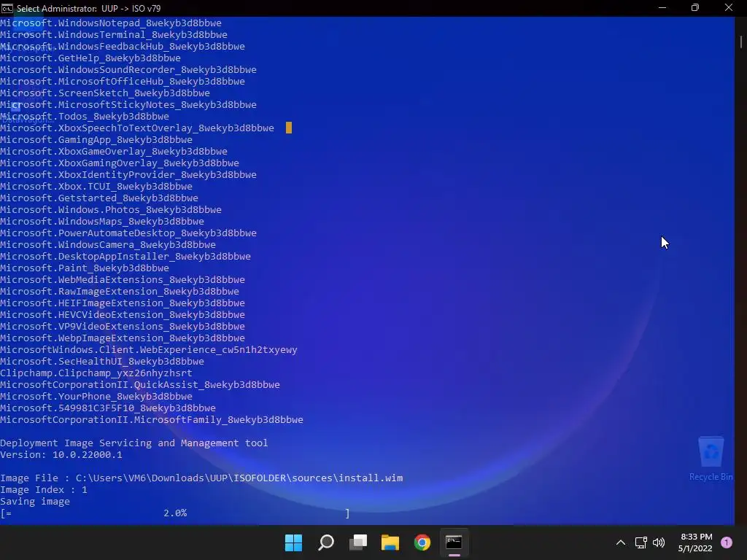Click the Microsoft.GamingApp line

point(96,139)
